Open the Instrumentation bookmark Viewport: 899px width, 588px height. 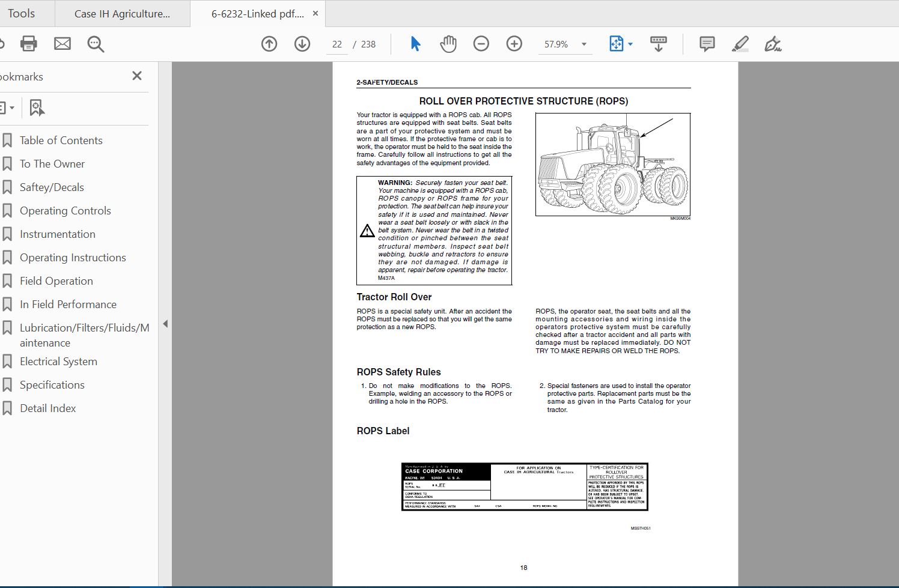pyautogui.click(x=58, y=234)
